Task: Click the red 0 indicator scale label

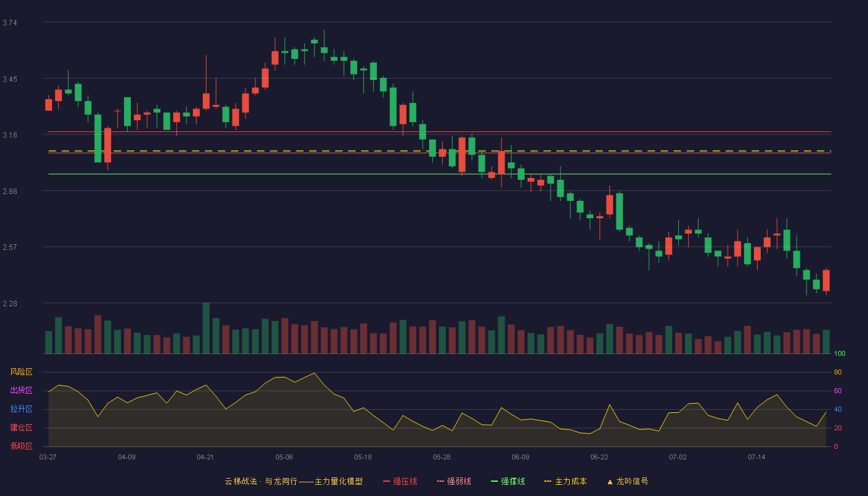Action: (836, 446)
